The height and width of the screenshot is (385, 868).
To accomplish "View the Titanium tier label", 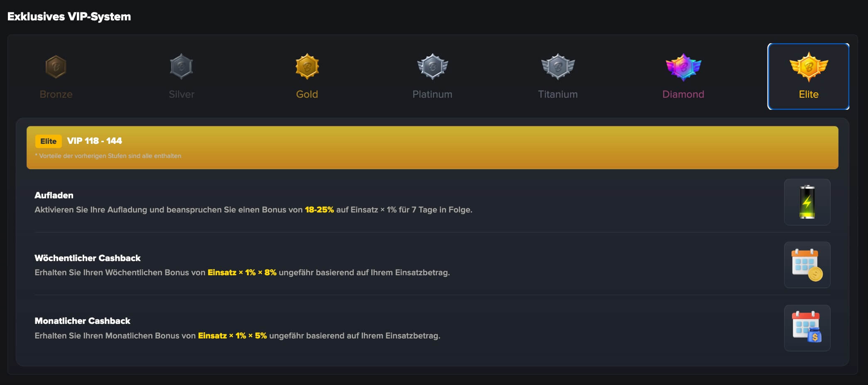I will pos(558,94).
